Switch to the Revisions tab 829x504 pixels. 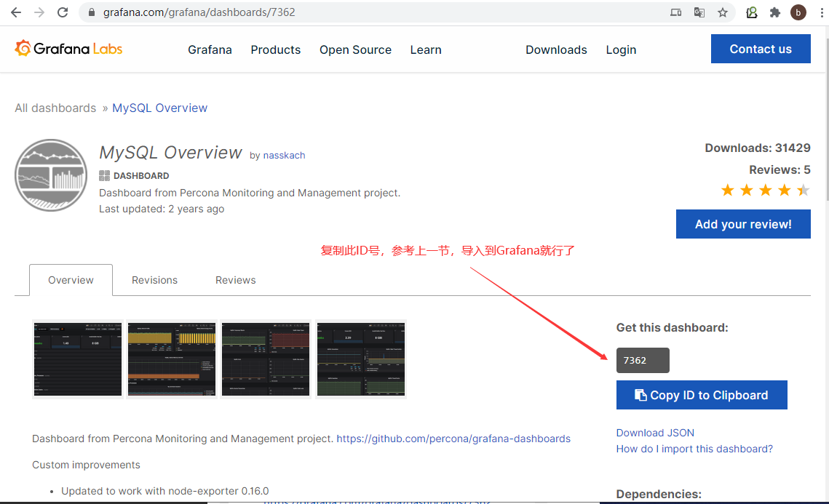click(x=154, y=279)
